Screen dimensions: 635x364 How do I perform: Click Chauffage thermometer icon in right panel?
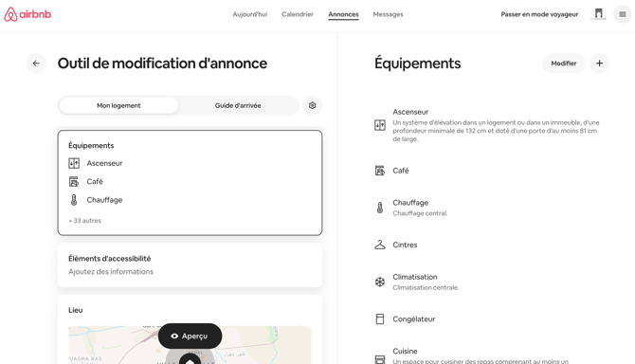point(380,208)
